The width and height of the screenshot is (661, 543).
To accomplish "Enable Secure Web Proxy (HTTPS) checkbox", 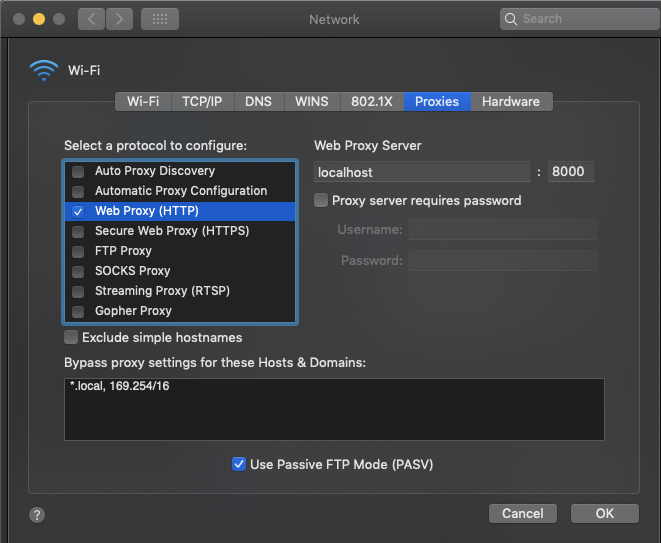I will (78, 231).
